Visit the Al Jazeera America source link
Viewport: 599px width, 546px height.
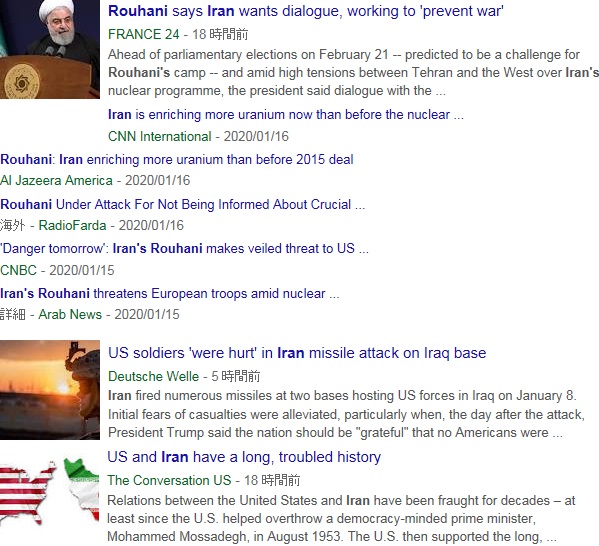57,180
